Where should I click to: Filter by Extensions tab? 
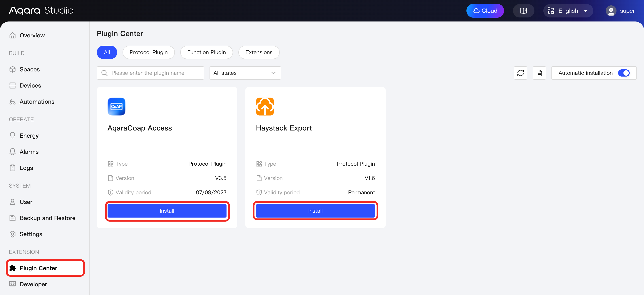point(259,52)
